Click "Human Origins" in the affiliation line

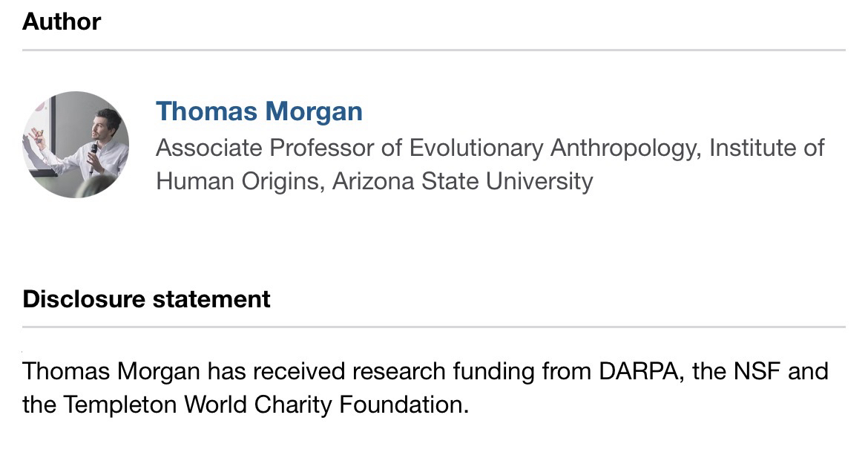[237, 181]
